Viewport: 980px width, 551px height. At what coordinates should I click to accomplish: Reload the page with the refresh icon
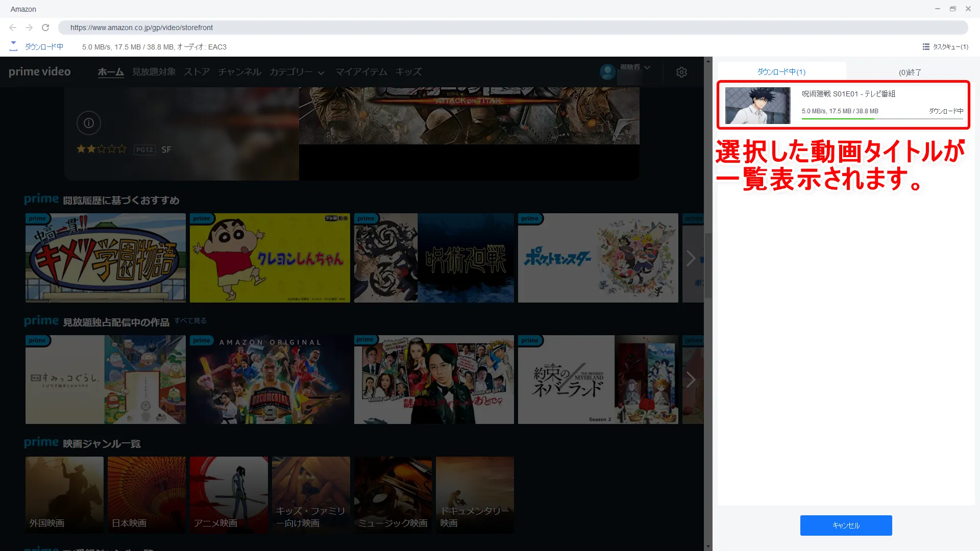(45, 28)
